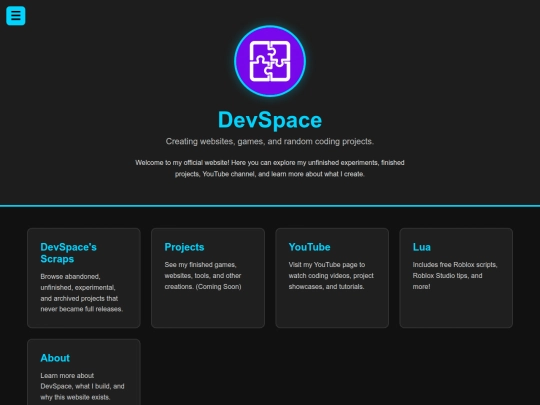
Task: Click the Scraps card description about abandoned projects
Action: coord(82,293)
